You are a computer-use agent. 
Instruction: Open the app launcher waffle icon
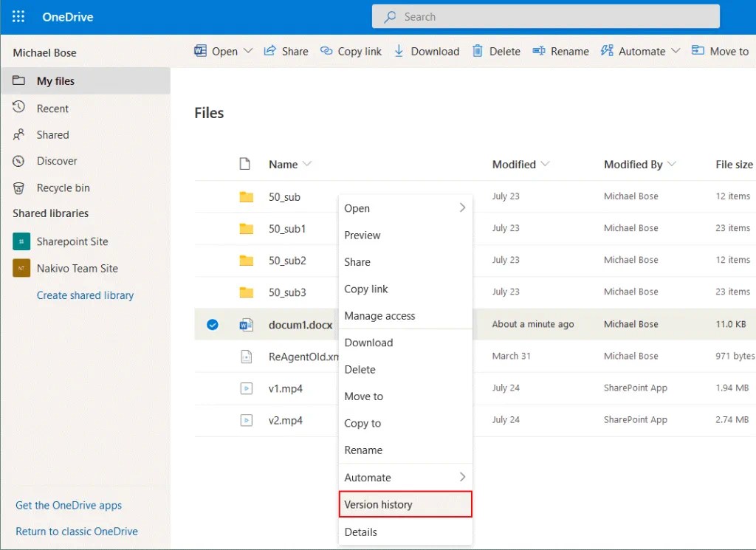[x=18, y=16]
